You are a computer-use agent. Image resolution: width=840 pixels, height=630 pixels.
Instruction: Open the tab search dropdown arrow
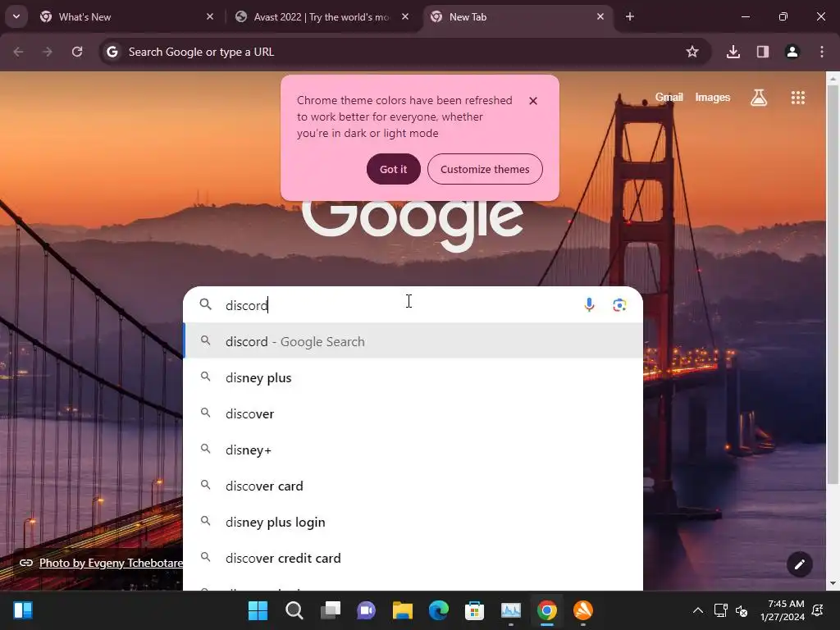coord(16,16)
